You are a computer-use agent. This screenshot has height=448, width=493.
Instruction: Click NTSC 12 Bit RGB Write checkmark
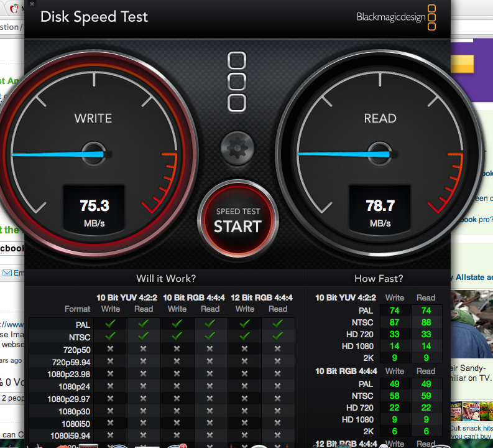244,337
